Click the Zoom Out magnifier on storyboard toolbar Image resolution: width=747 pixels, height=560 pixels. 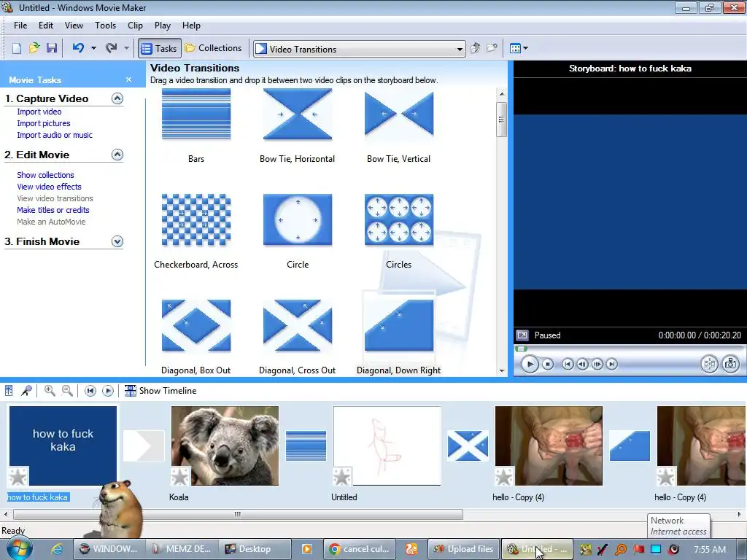68,391
